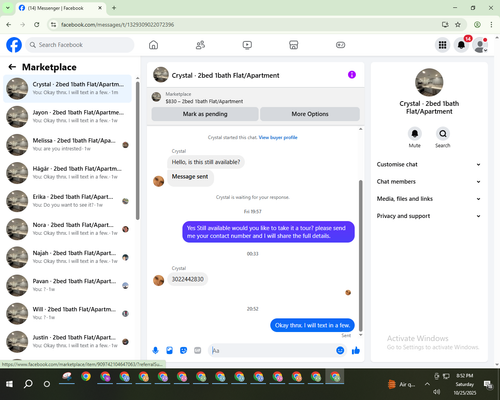Expand Privacy and support section
The height and width of the screenshot is (400, 500).
(429, 216)
